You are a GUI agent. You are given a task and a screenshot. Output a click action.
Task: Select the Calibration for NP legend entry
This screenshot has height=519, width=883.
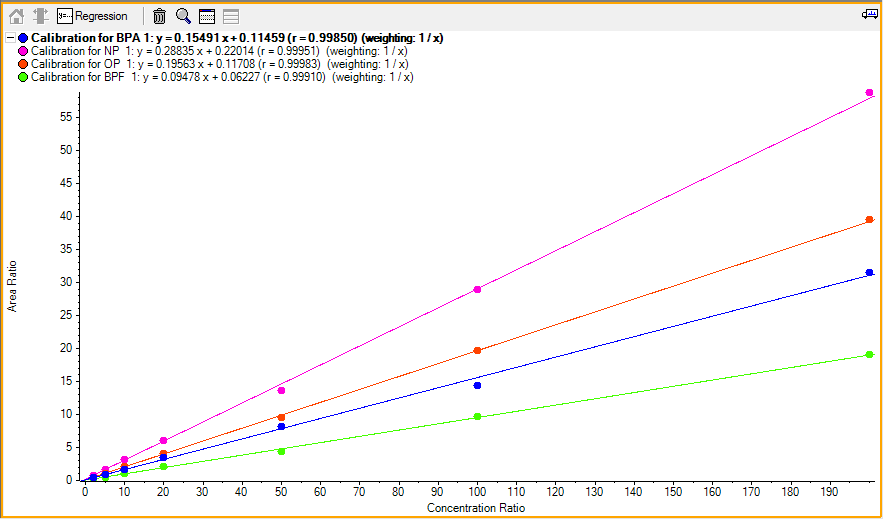click(220, 51)
